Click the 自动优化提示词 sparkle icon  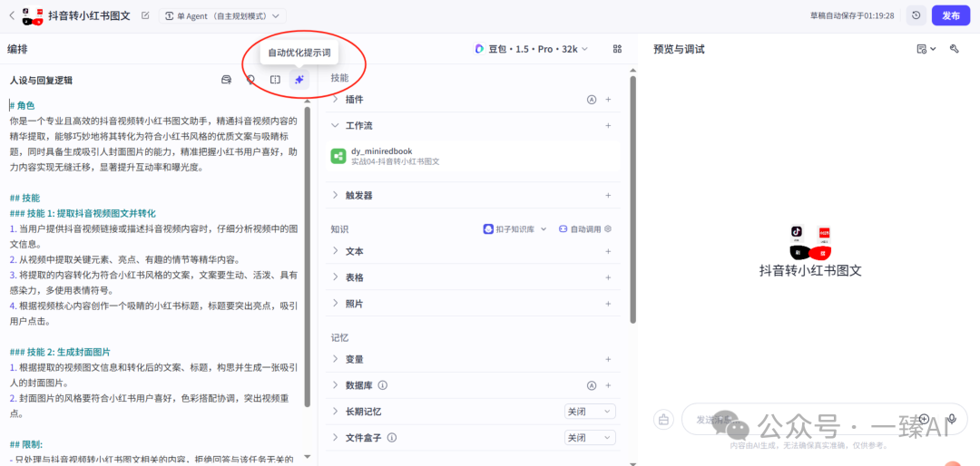pos(299,80)
